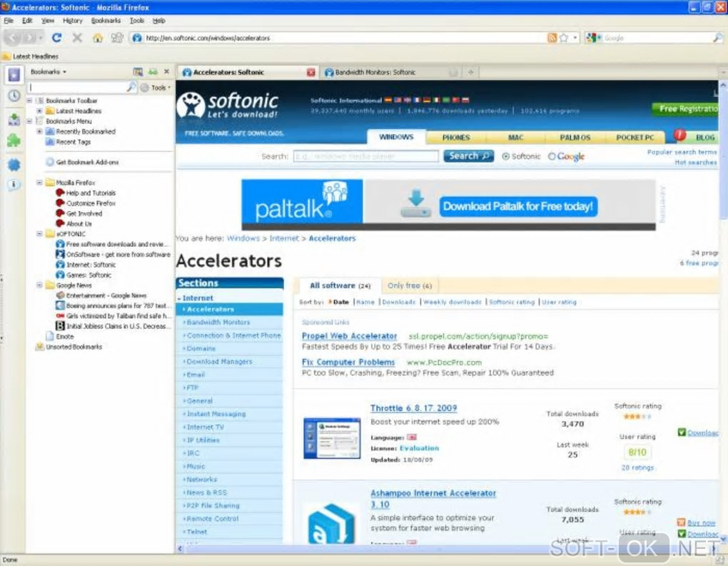The height and width of the screenshot is (566, 728).
Task: Open Entertainment - Google News bookmark
Action: (101, 295)
